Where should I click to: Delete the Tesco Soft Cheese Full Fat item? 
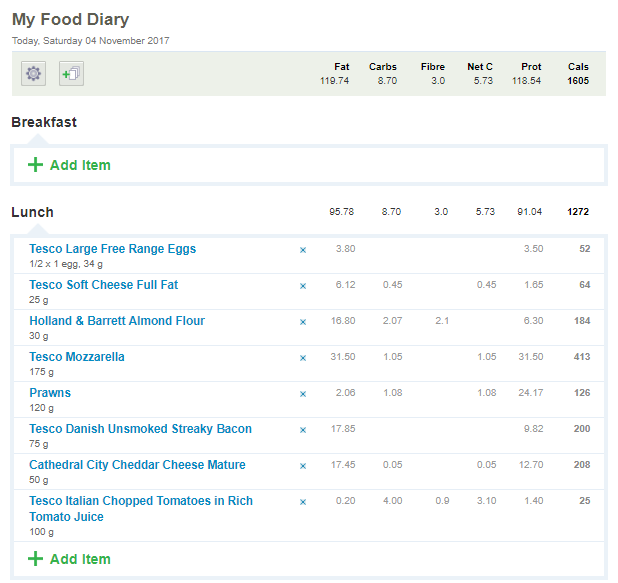(x=303, y=285)
